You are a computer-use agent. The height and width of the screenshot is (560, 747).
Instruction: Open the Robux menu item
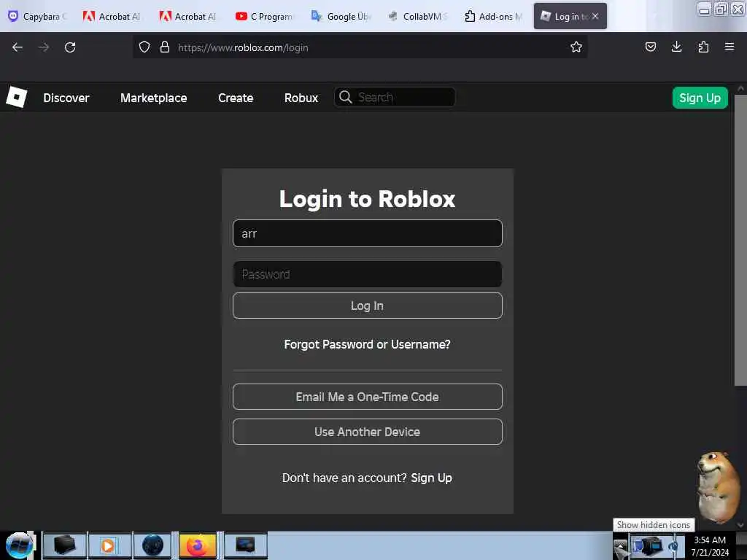[x=301, y=98]
